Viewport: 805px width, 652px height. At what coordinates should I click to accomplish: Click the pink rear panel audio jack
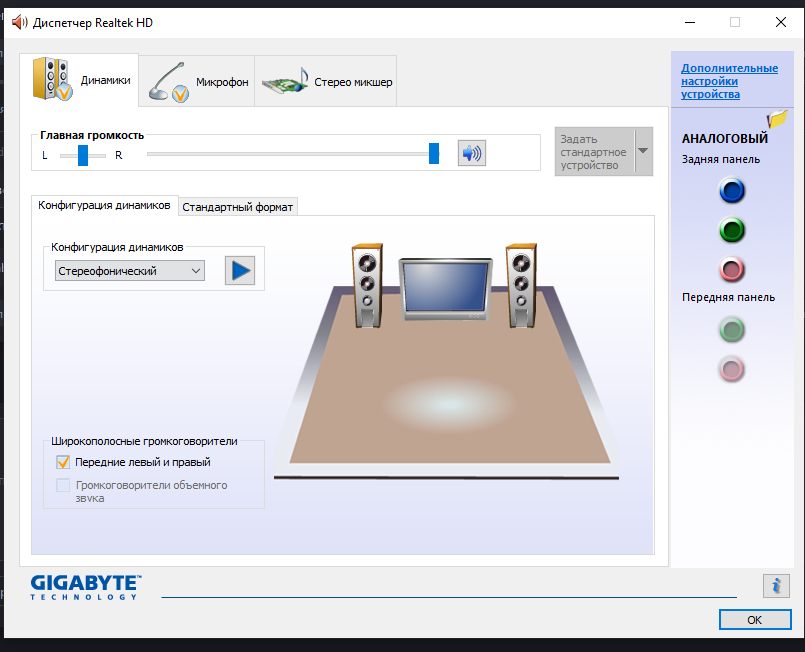click(732, 269)
